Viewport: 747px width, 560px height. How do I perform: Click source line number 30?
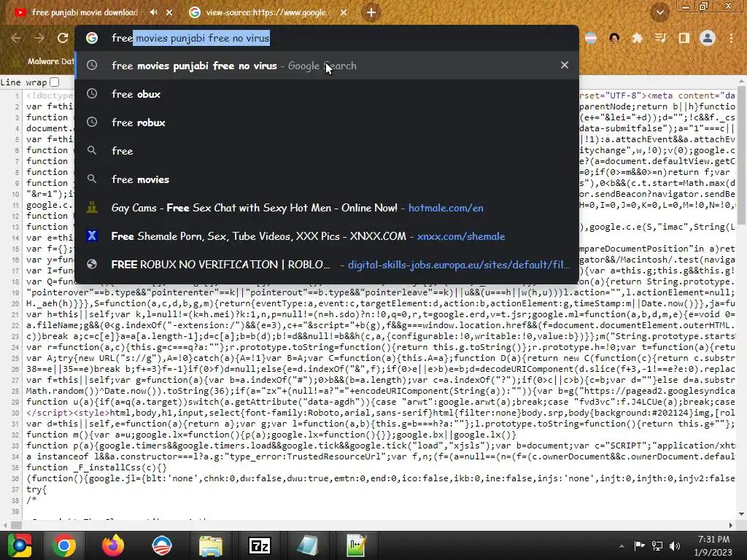coord(15,413)
